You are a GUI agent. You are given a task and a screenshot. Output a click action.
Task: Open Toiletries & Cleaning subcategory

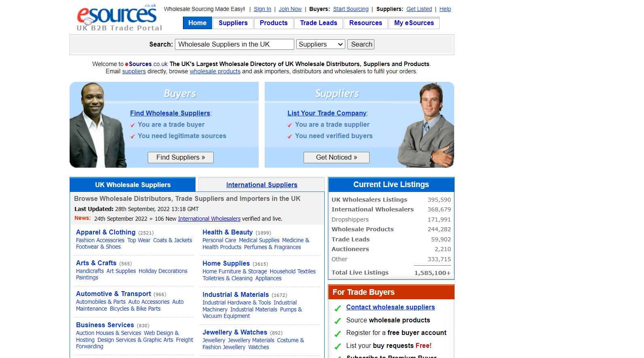point(227,278)
